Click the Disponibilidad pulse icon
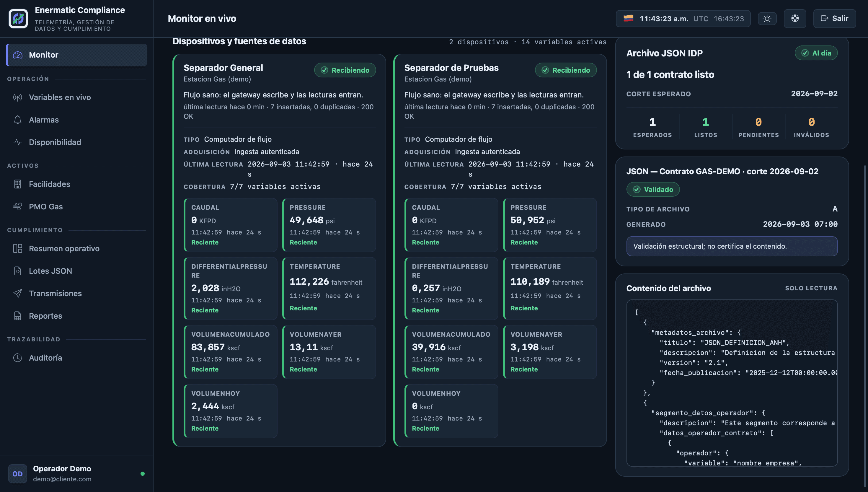 [17, 142]
